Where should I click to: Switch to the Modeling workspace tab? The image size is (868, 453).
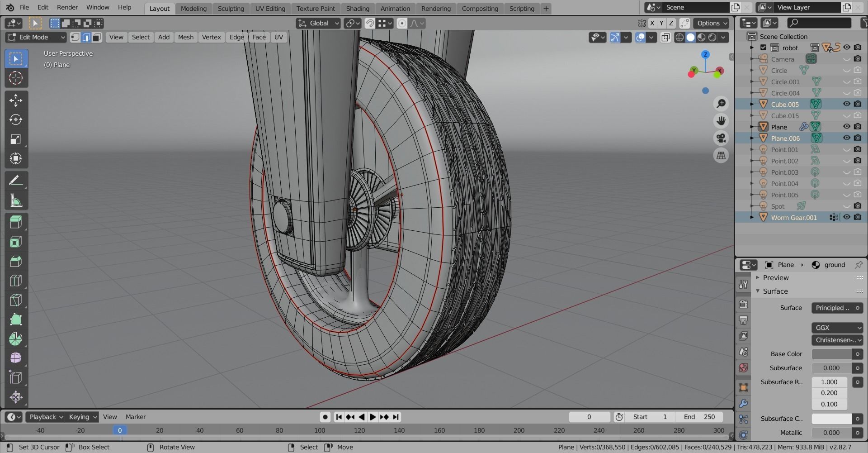(193, 8)
